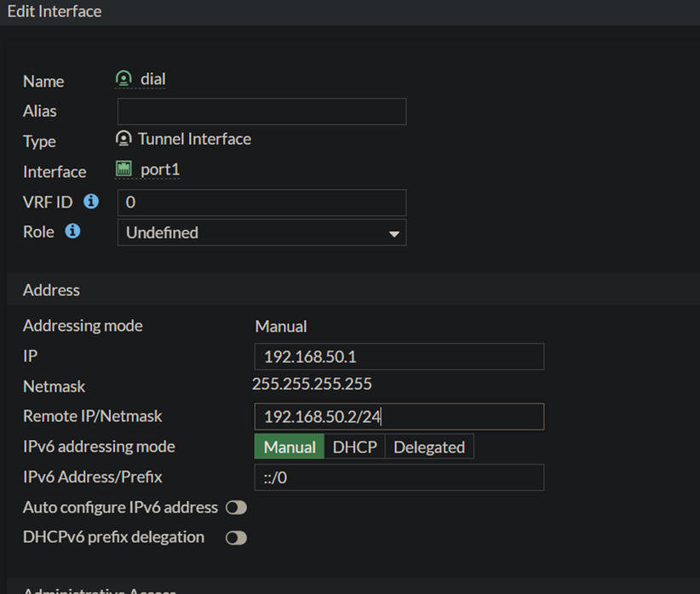The width and height of the screenshot is (700, 594).
Task: Select DHCP IPv6 addressing mode
Action: coord(355,447)
